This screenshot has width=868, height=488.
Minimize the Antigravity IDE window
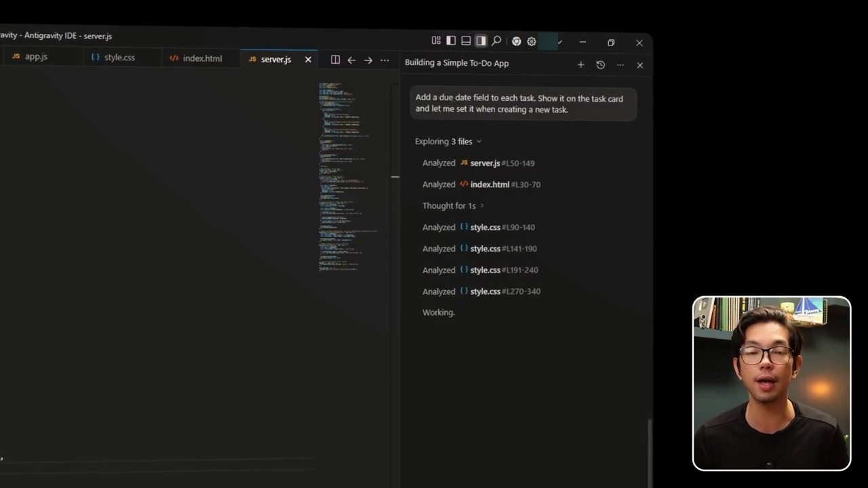(x=583, y=42)
